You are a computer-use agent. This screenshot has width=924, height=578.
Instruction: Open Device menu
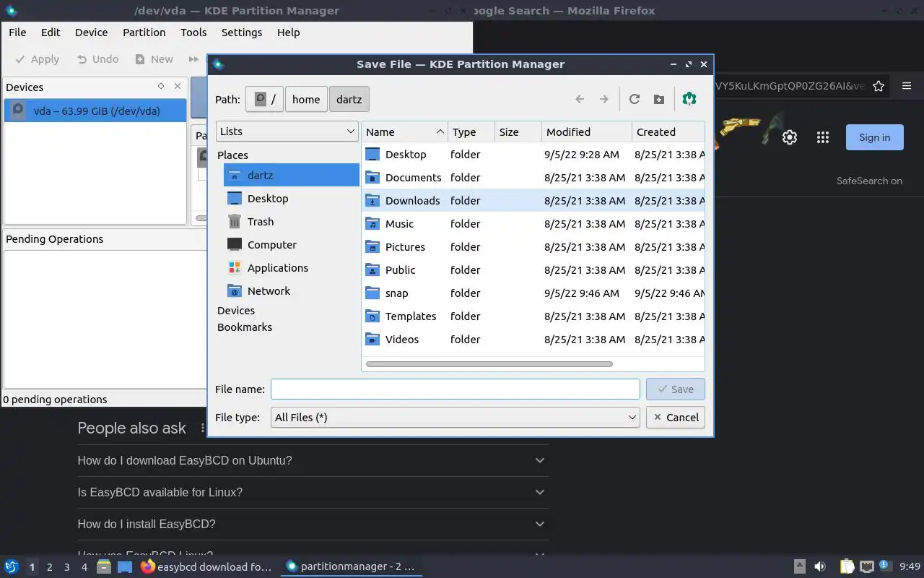click(91, 32)
